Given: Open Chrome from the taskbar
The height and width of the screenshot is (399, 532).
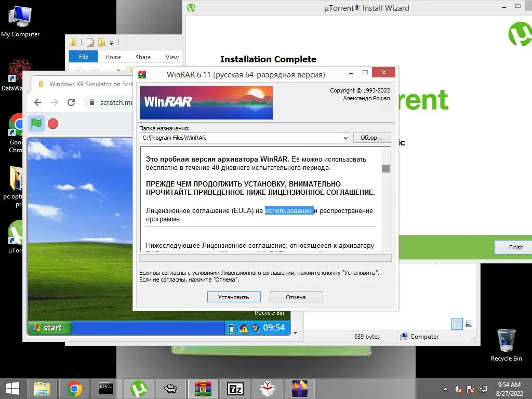Looking at the screenshot, I should click(74, 389).
